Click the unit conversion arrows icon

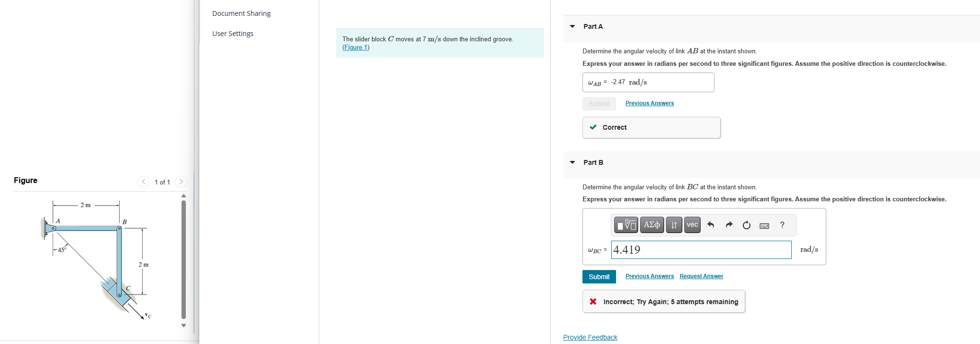(x=674, y=225)
